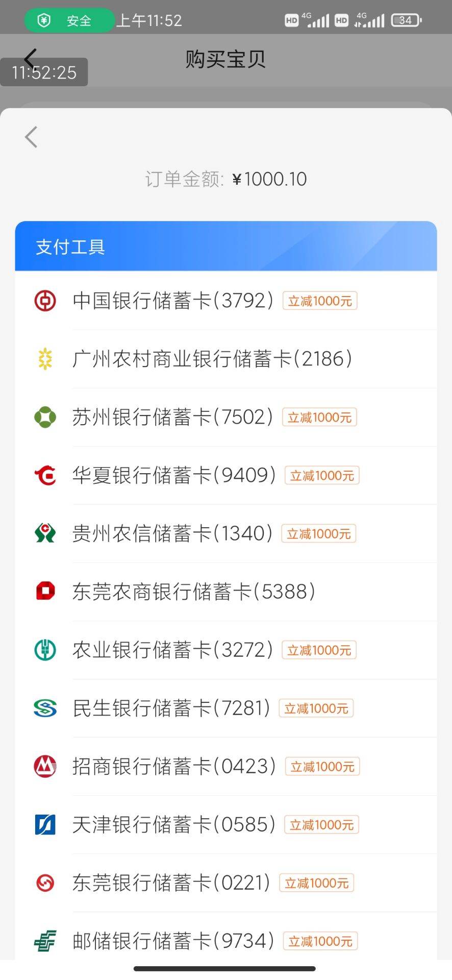Viewport: 452px width, 980px height.
Task: Tap 立减1000元 badge next to 招商银行 card
Action: (322, 766)
